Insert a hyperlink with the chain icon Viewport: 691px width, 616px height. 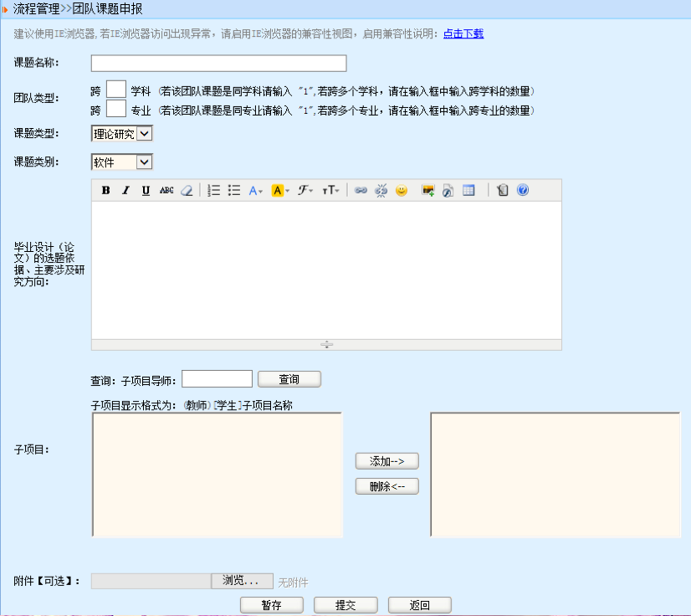coord(361,190)
